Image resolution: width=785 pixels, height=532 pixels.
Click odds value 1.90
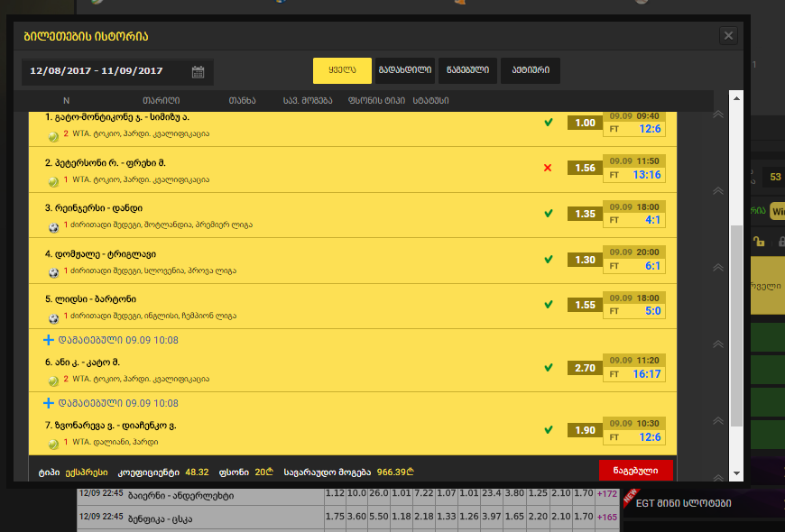click(x=585, y=430)
